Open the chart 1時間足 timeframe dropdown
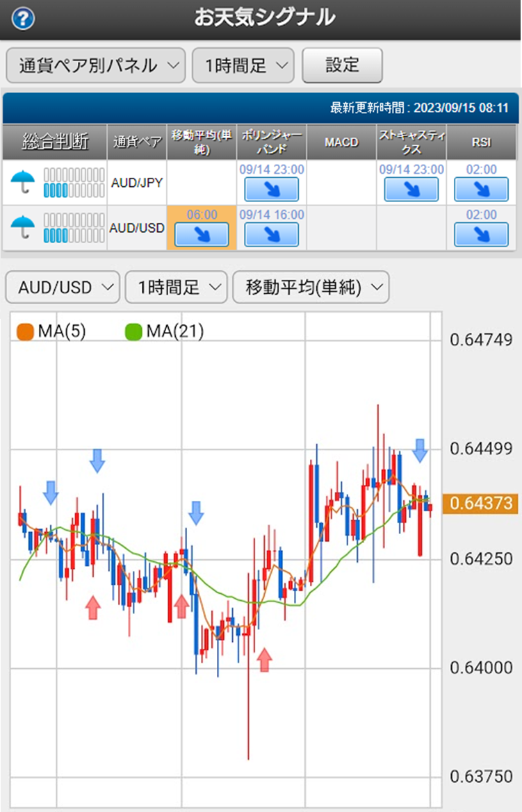This screenshot has height=812, width=522. coord(177,287)
